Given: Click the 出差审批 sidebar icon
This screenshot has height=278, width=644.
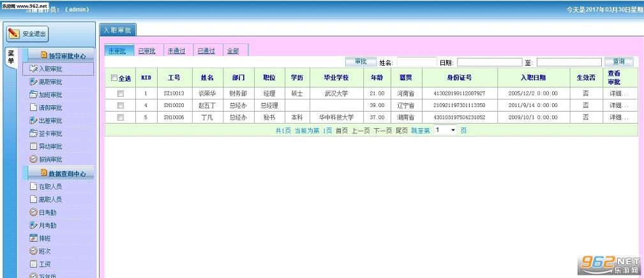Looking at the screenshot, I should [34, 121].
